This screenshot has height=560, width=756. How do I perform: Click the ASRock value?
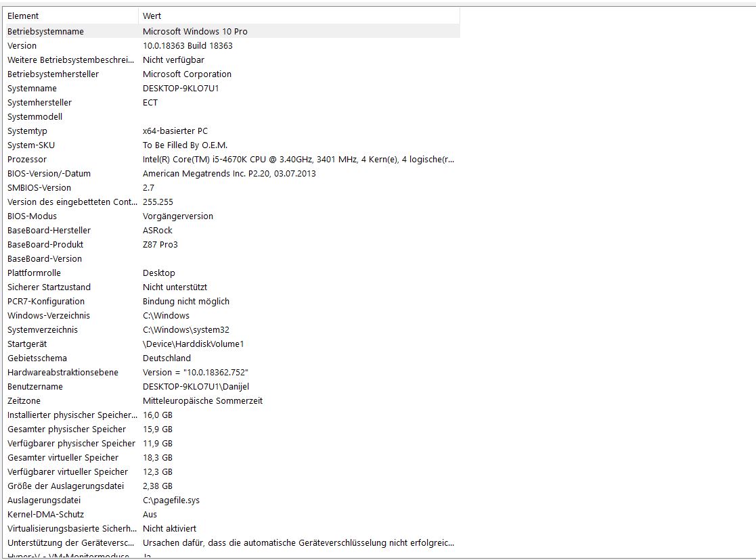(x=158, y=231)
